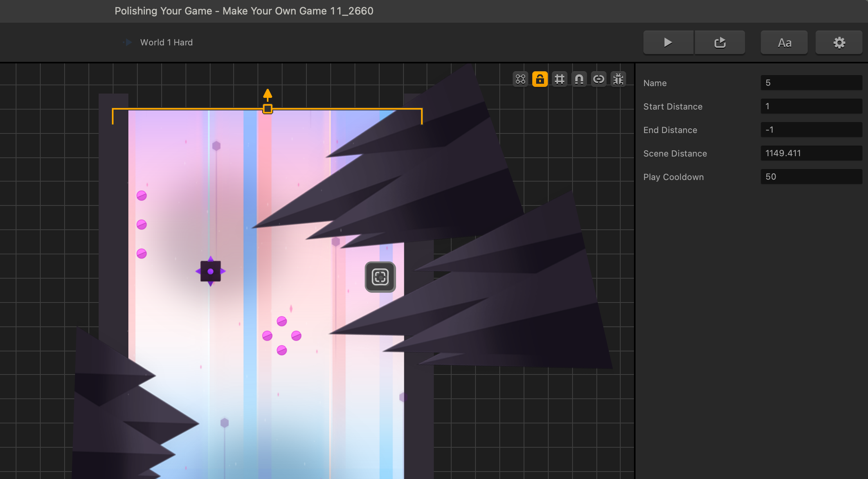Click the Scene Distance value field

tap(811, 153)
